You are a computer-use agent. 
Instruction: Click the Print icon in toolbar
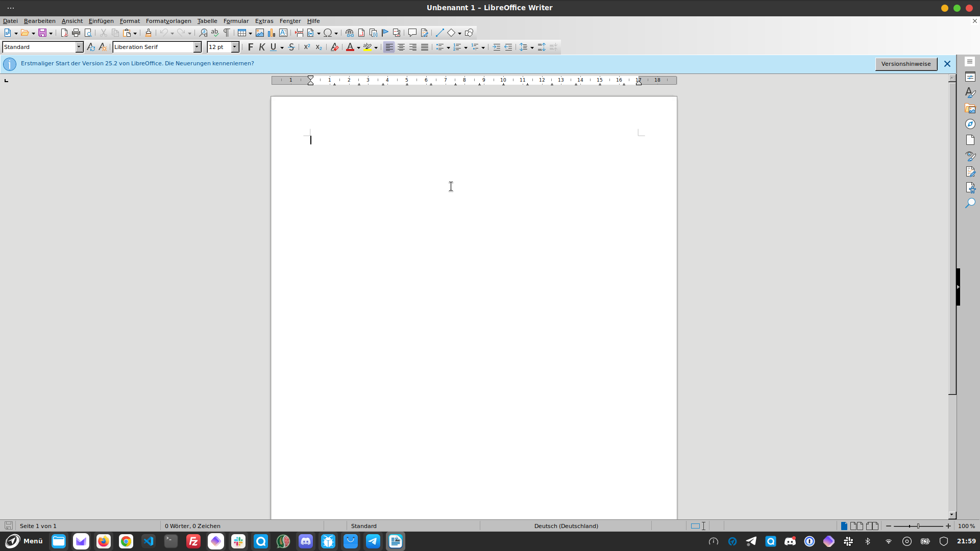coord(76,33)
